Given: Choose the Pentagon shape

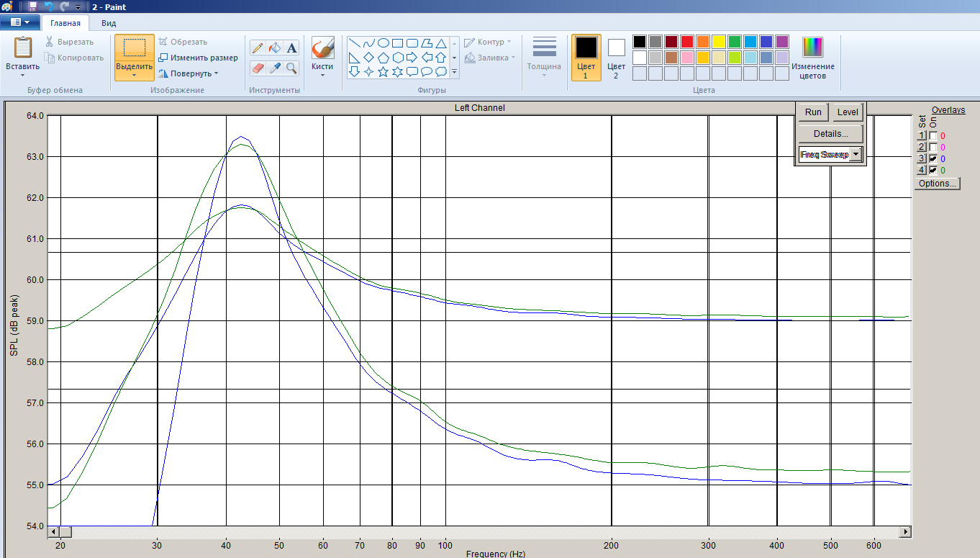Looking at the screenshot, I should (x=383, y=58).
